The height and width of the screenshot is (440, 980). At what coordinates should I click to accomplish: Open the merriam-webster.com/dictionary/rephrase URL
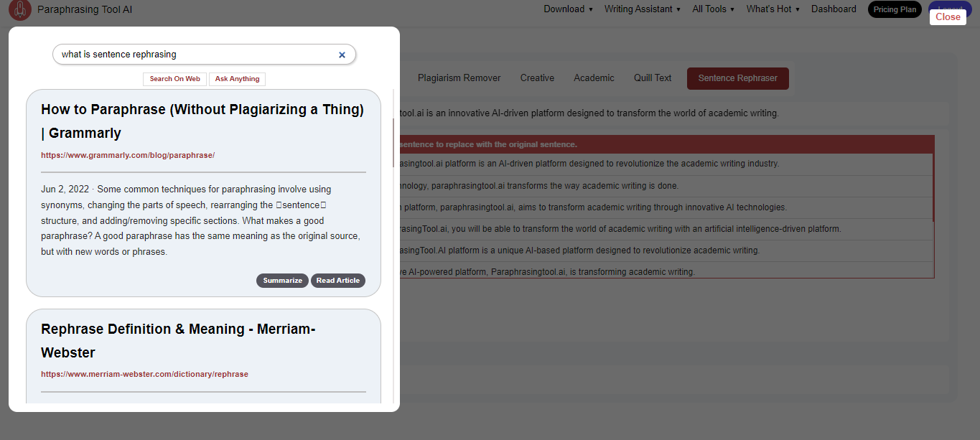[x=144, y=374]
